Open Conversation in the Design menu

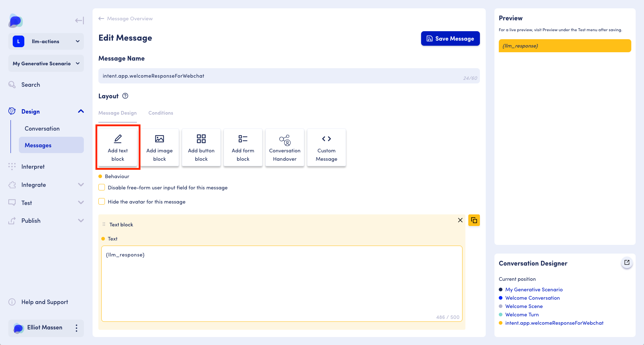click(x=42, y=128)
